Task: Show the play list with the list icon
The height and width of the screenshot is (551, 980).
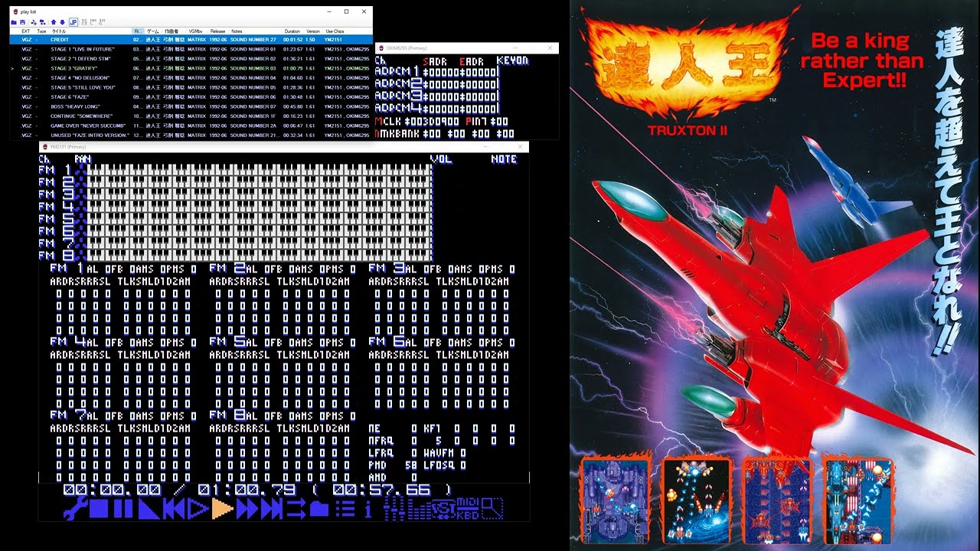Action: coord(345,509)
